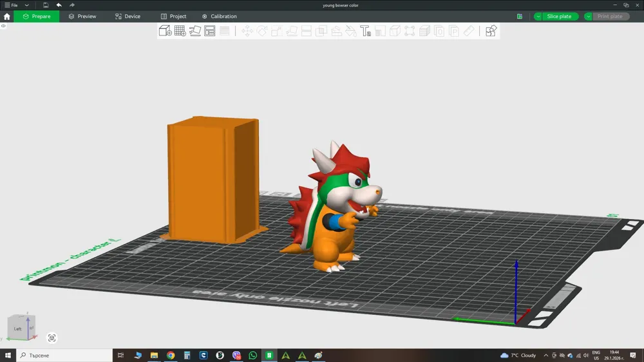This screenshot has width=644, height=362.
Task: Switch to the Preview tab
Action: click(x=82, y=17)
